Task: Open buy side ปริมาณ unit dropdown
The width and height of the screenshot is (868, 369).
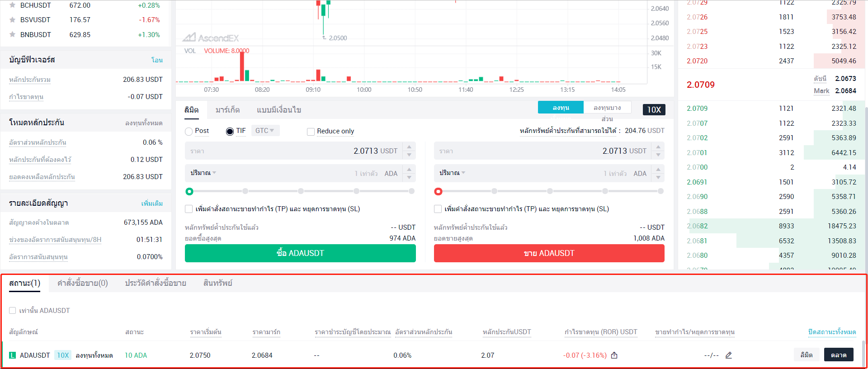Action: tap(203, 173)
